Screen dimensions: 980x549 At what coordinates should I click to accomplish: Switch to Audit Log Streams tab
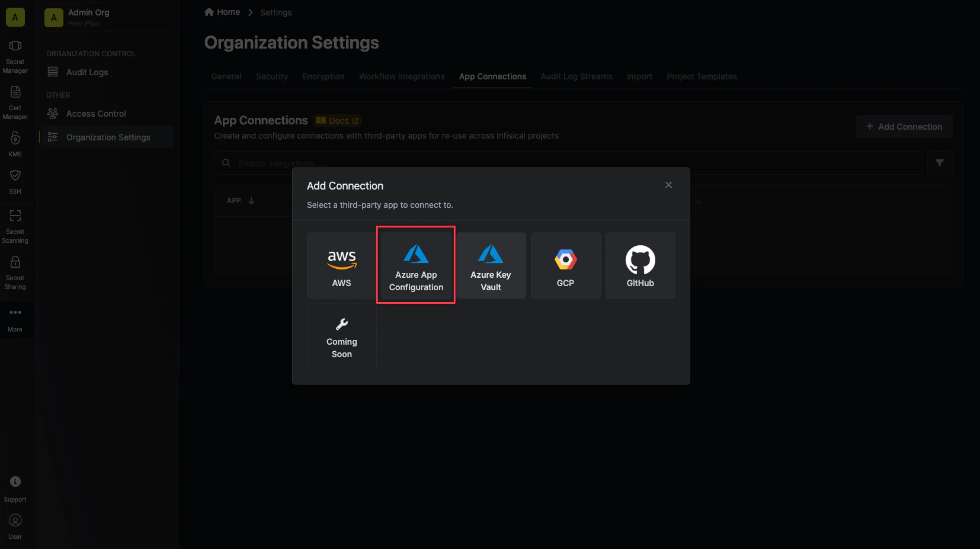576,76
